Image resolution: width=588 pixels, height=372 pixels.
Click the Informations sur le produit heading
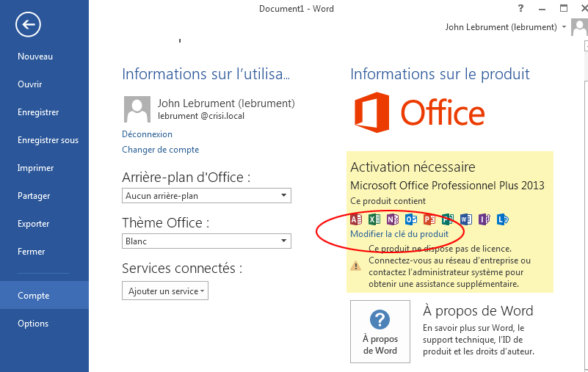point(440,74)
